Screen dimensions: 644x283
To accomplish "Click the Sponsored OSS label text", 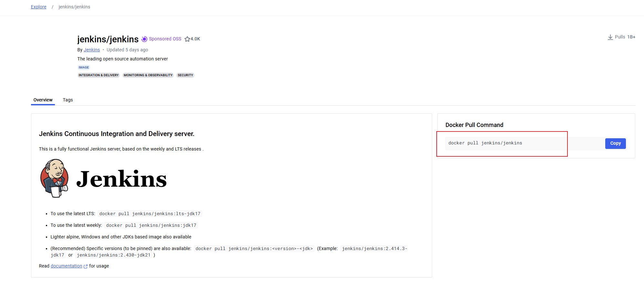I will [x=165, y=39].
